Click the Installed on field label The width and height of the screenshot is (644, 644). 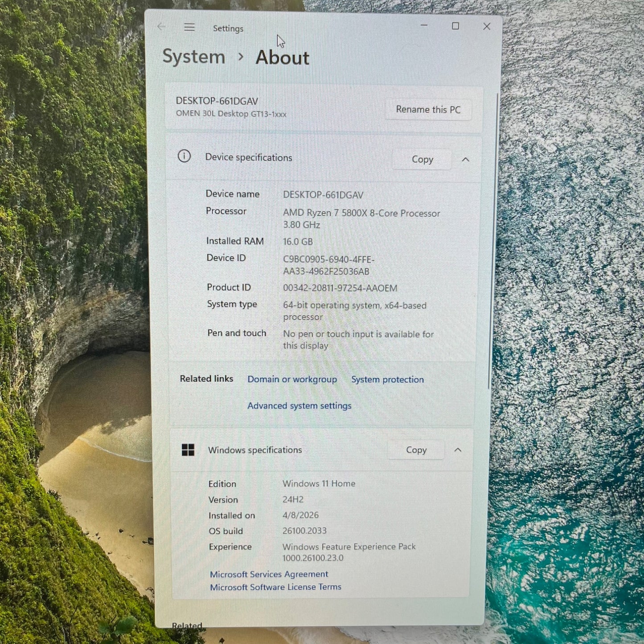click(232, 516)
